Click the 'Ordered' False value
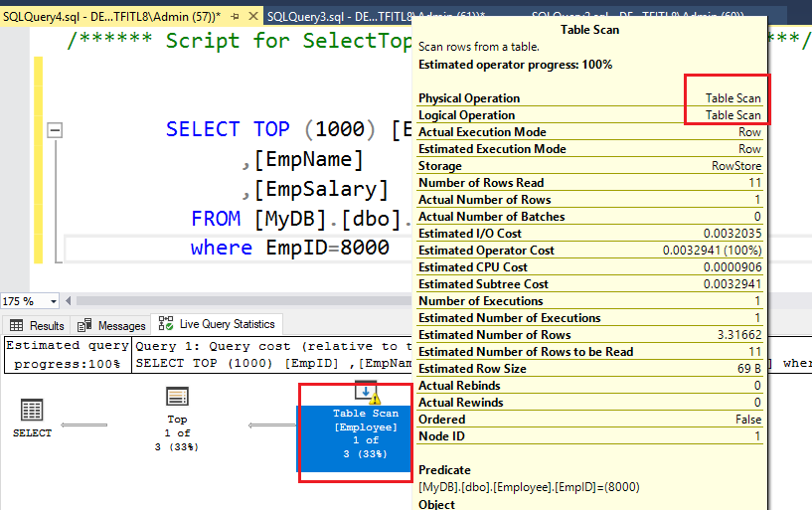Viewport: 812px width, 510px height. 748,420
